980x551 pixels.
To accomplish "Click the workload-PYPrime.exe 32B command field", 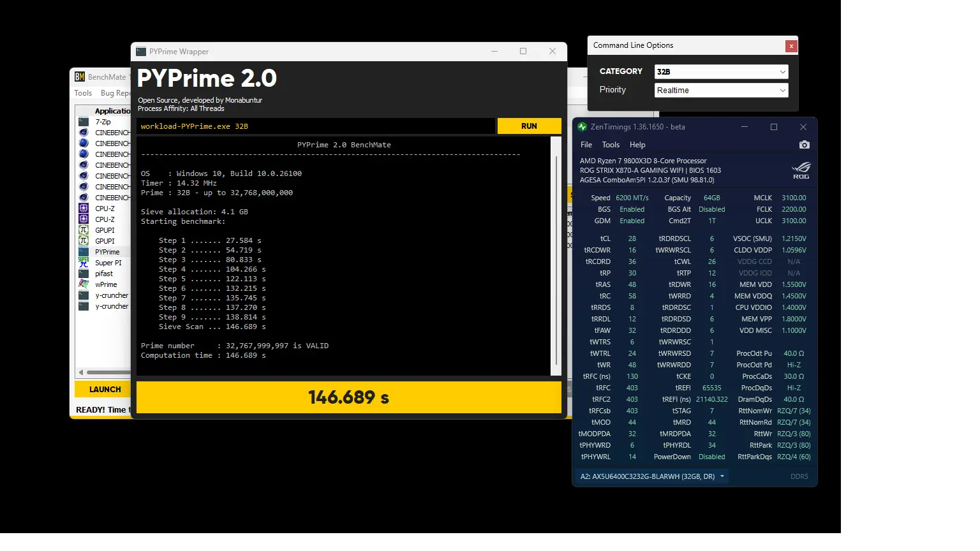I will (316, 126).
